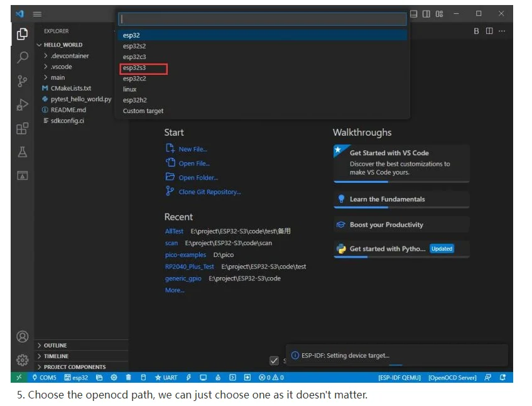Choose esp32s3 from the target list
Screen dimensions: 532x406
(x=263, y=68)
